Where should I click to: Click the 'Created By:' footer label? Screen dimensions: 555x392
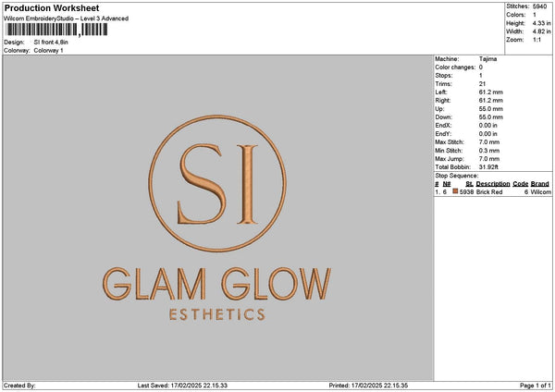[19, 386]
